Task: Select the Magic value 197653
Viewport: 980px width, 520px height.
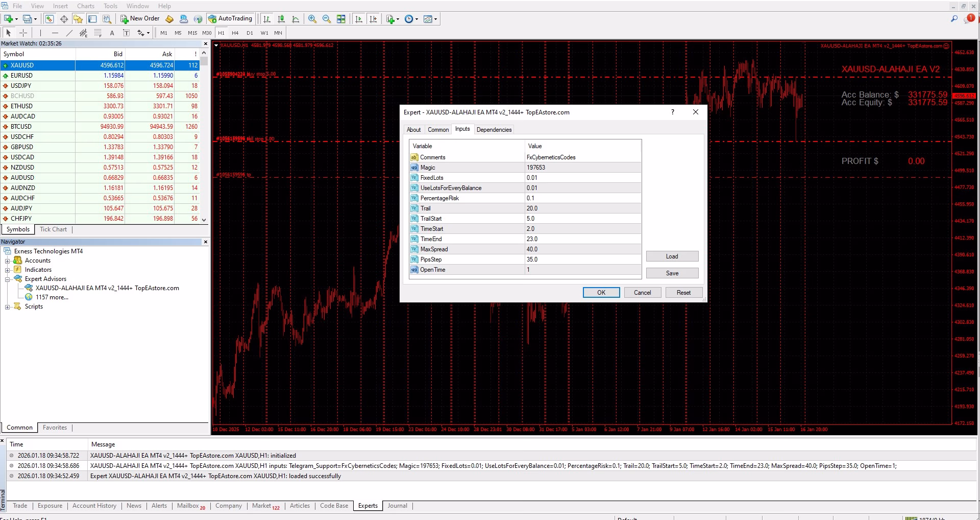Action: 583,168
